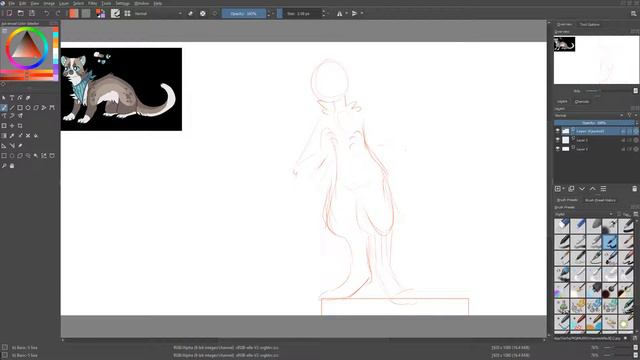Redo the last undone action
The image size is (640, 360).
tap(58, 13)
